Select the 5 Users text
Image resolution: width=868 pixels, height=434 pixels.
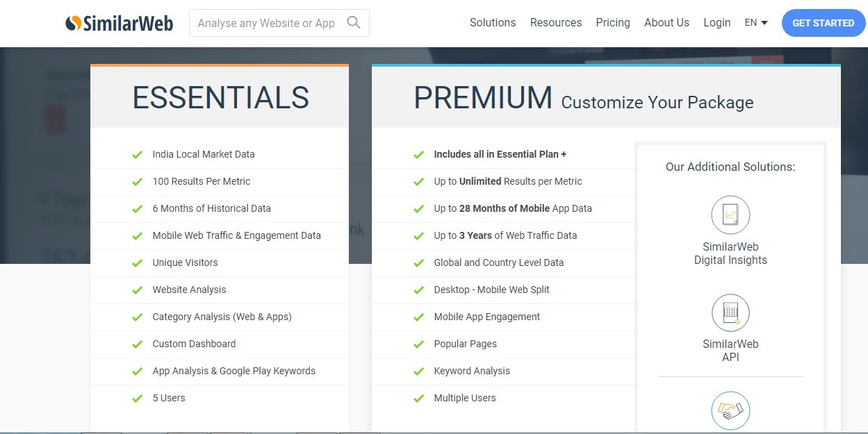pos(169,398)
